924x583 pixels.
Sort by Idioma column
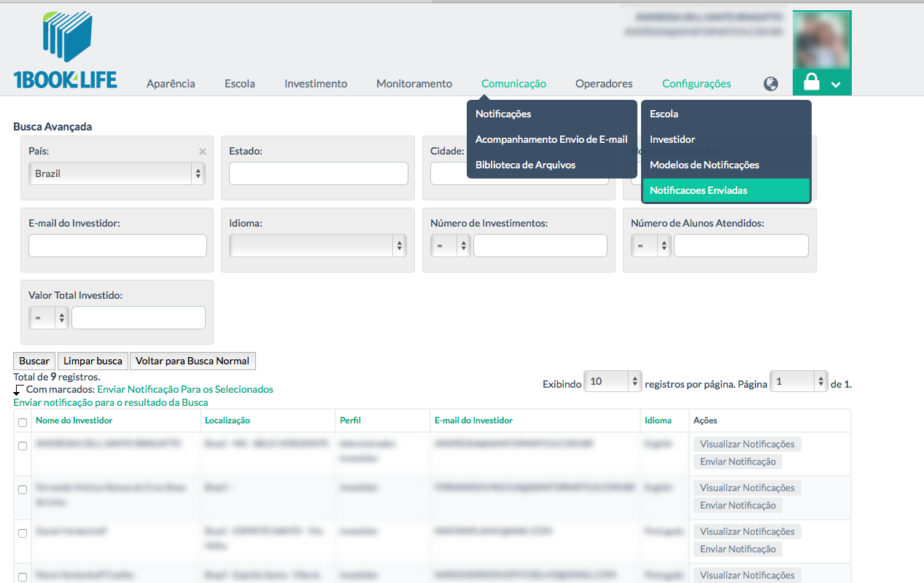click(x=659, y=420)
